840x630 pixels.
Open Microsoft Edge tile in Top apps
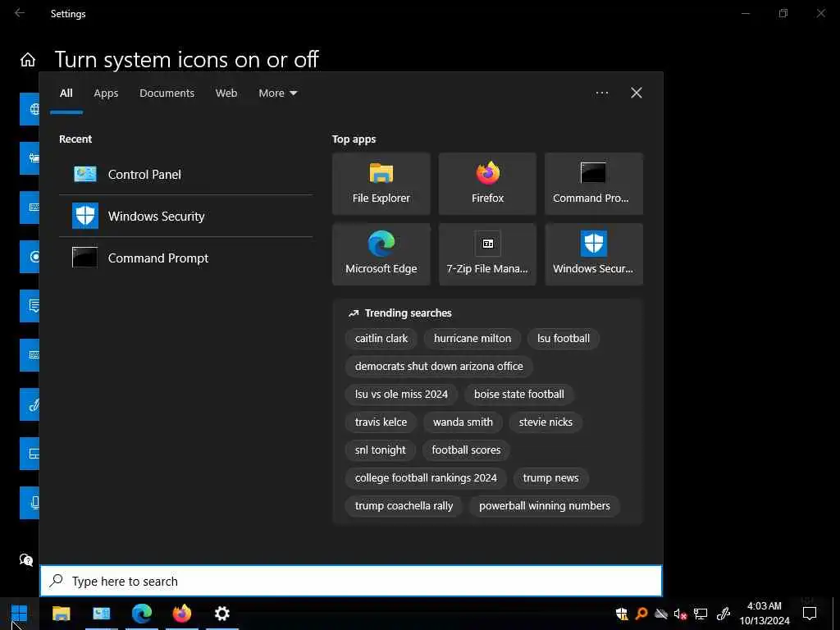381,254
